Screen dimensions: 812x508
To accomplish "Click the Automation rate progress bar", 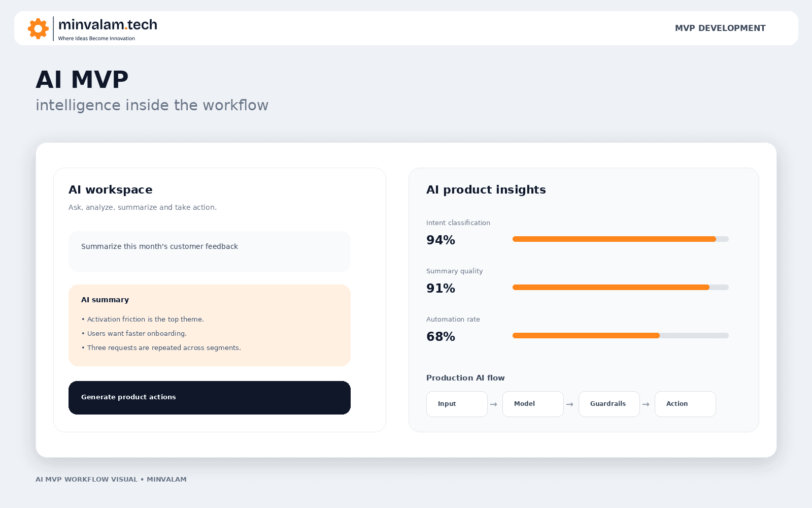I will click(621, 335).
